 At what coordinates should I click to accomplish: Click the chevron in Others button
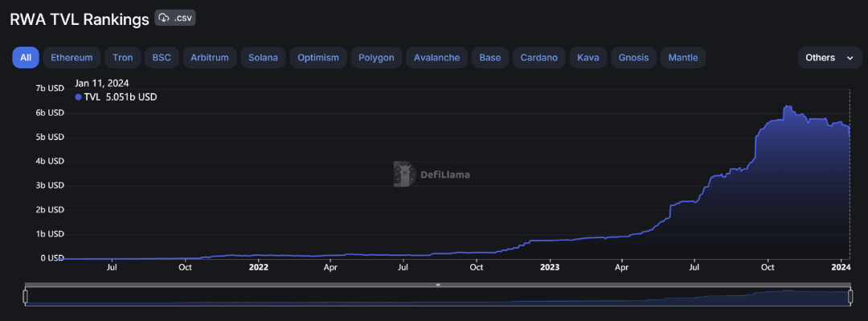click(x=850, y=58)
